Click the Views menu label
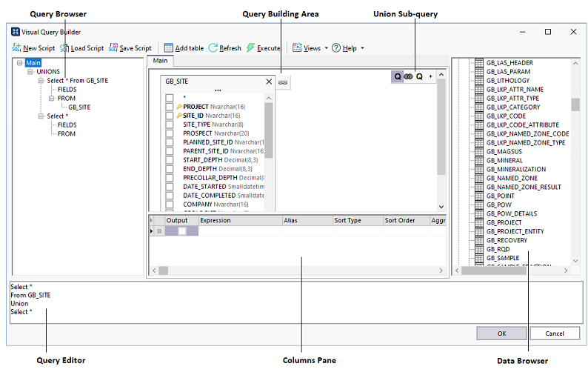This screenshot has height=375, width=588. point(312,48)
